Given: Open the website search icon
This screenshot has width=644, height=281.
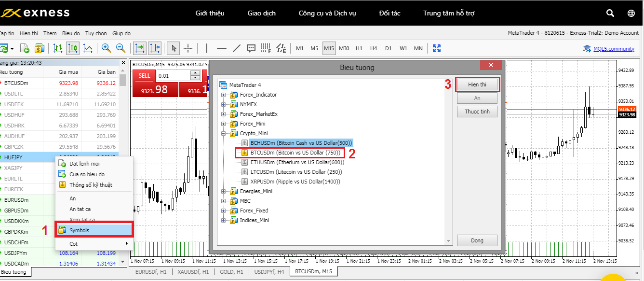Looking at the screenshot, I should pyautogui.click(x=610, y=13).
